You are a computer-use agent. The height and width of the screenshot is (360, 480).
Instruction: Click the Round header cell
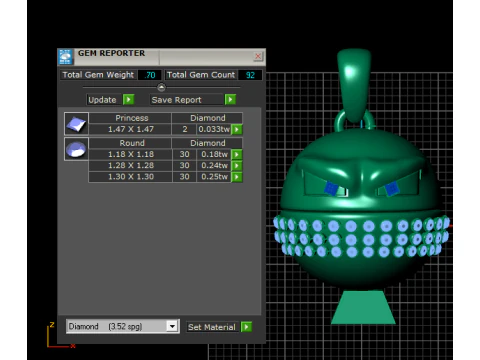pyautogui.click(x=131, y=143)
